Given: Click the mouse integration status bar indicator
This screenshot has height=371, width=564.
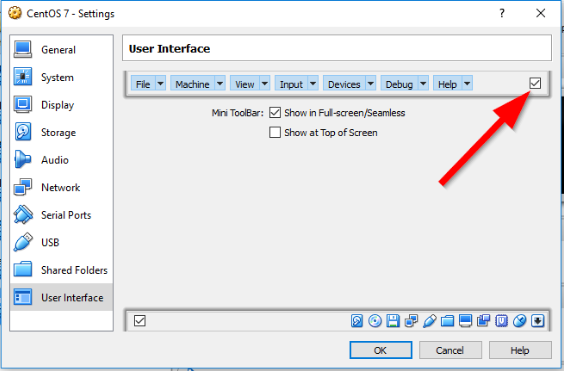Looking at the screenshot, I should click(519, 321).
